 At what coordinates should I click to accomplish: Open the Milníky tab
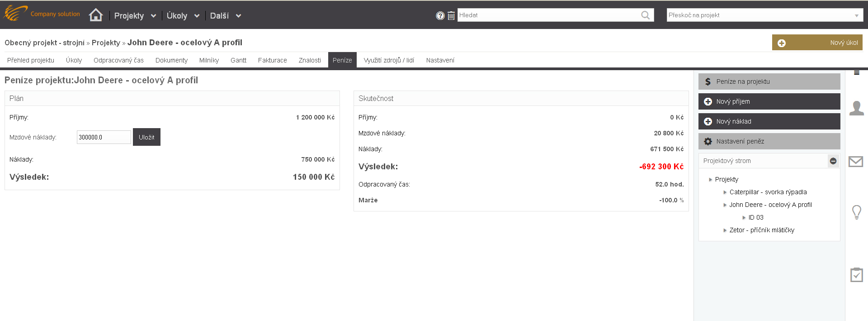(x=209, y=60)
